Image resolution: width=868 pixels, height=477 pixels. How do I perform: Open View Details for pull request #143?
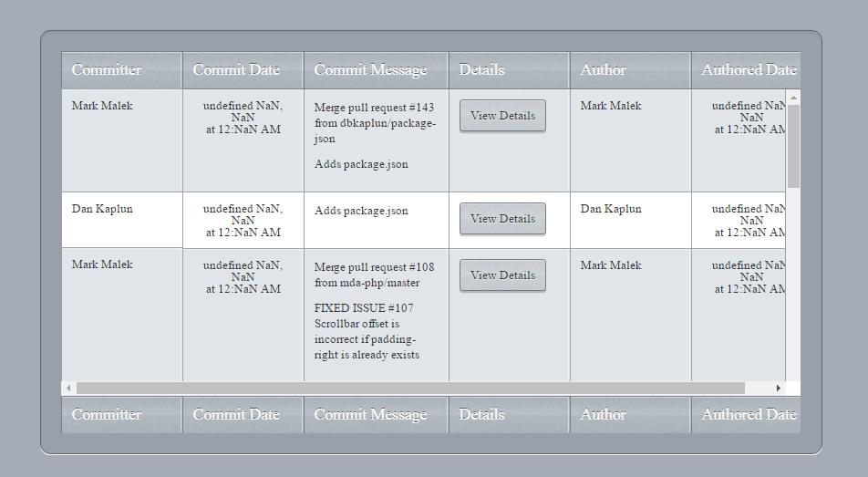pyautogui.click(x=502, y=116)
